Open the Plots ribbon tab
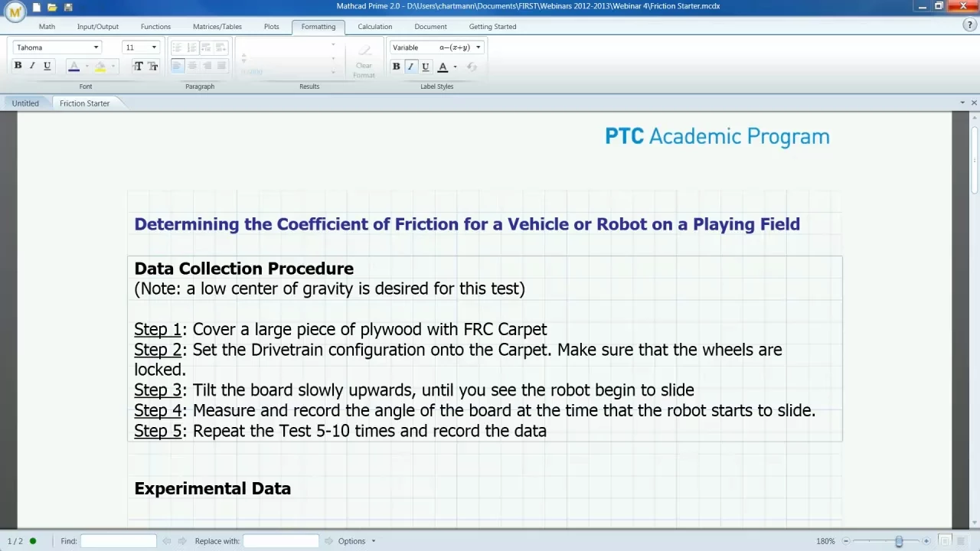Image resolution: width=980 pixels, height=551 pixels. [x=272, y=27]
